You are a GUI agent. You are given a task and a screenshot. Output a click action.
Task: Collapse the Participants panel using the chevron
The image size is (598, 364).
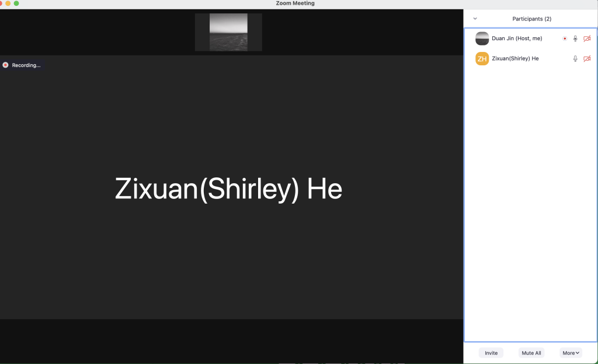tap(475, 19)
